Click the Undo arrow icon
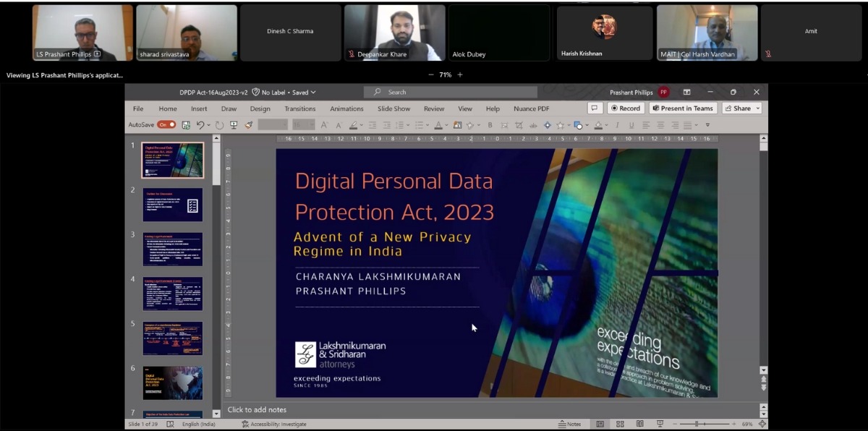 coord(200,125)
